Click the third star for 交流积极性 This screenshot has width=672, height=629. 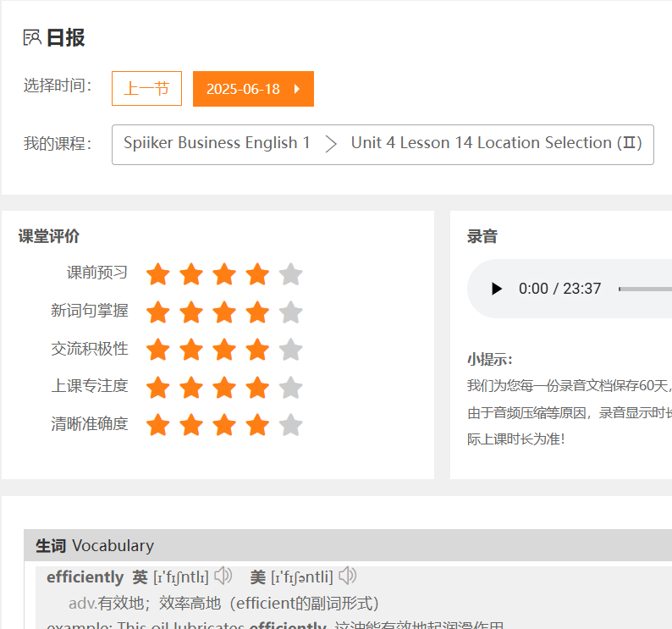tap(224, 350)
